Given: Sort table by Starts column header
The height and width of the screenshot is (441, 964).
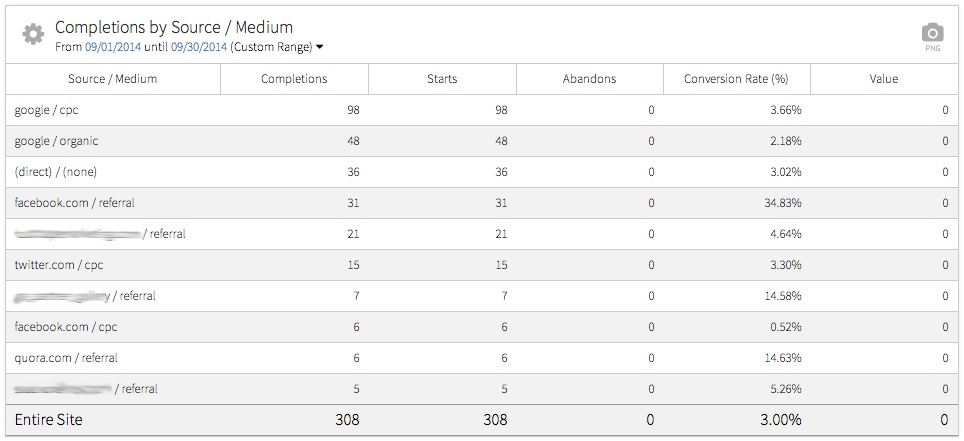Looking at the screenshot, I should pos(441,79).
